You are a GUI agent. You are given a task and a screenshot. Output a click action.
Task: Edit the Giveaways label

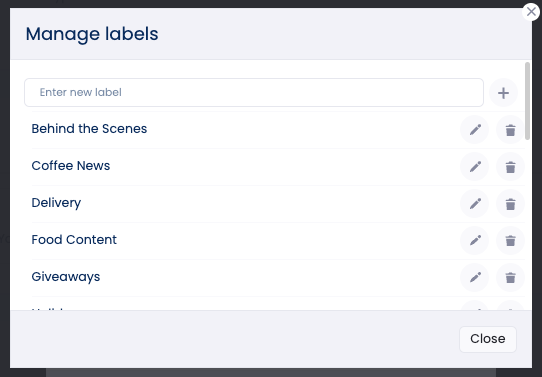[475, 277]
